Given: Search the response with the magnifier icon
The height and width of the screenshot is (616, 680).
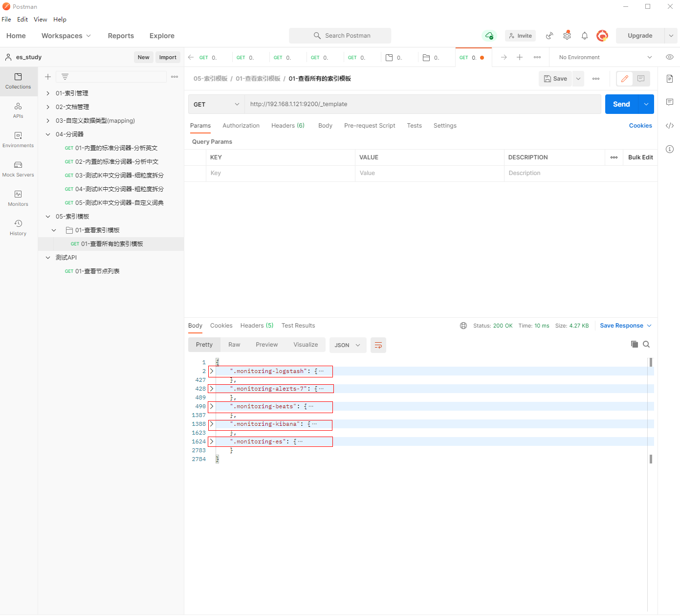Looking at the screenshot, I should 646,344.
